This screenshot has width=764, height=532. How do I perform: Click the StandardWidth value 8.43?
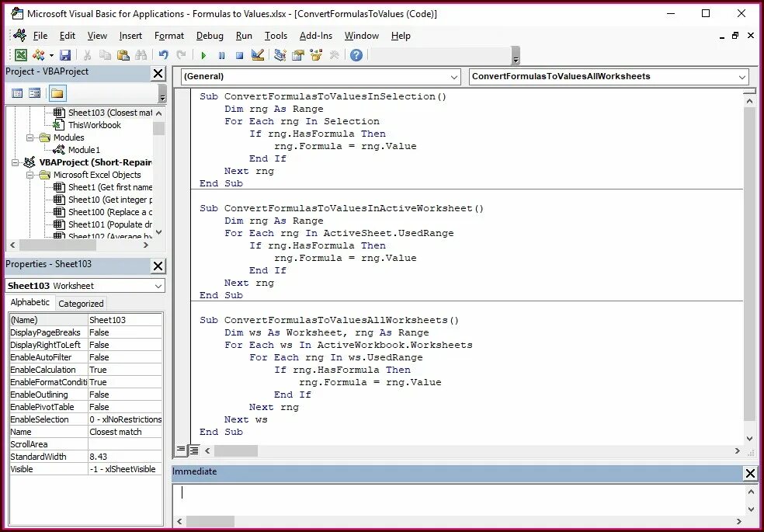pos(125,457)
